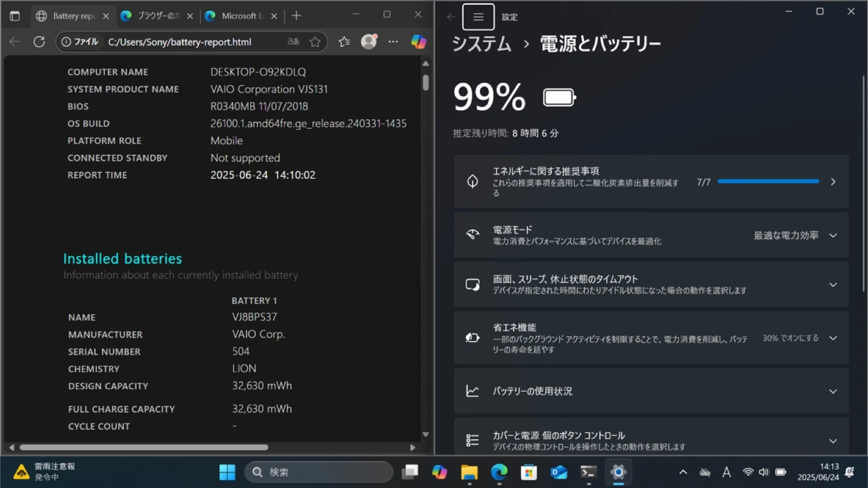Open Microsoft Edge taskbar icon

coord(498,472)
